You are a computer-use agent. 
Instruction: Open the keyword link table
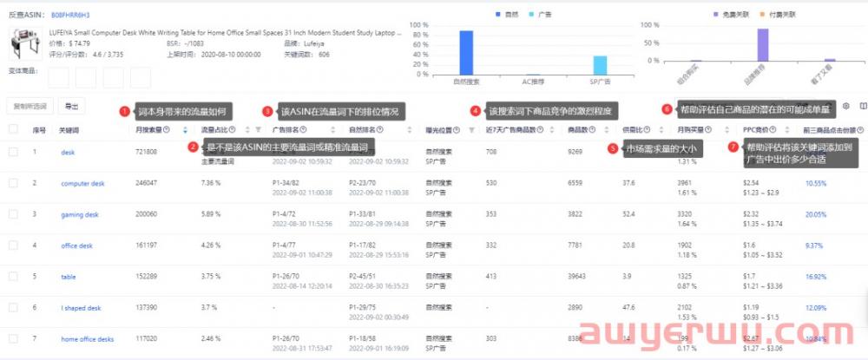[x=68, y=277]
